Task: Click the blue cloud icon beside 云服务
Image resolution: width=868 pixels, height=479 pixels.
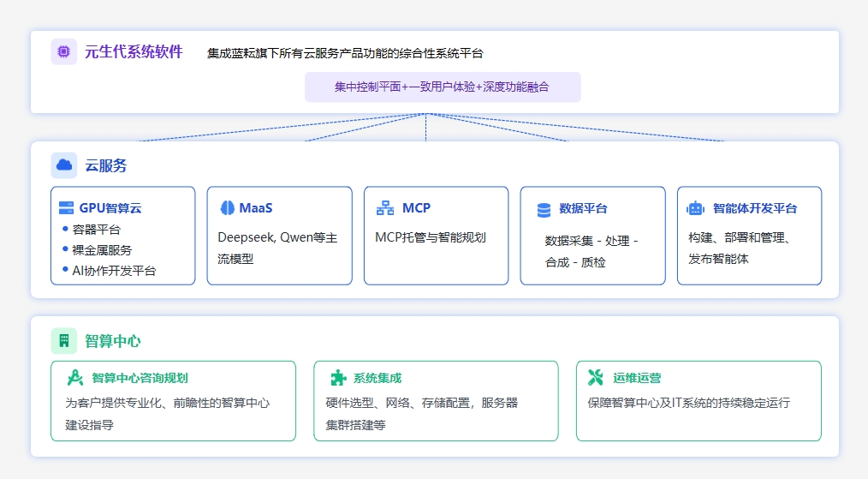Action: point(64,165)
